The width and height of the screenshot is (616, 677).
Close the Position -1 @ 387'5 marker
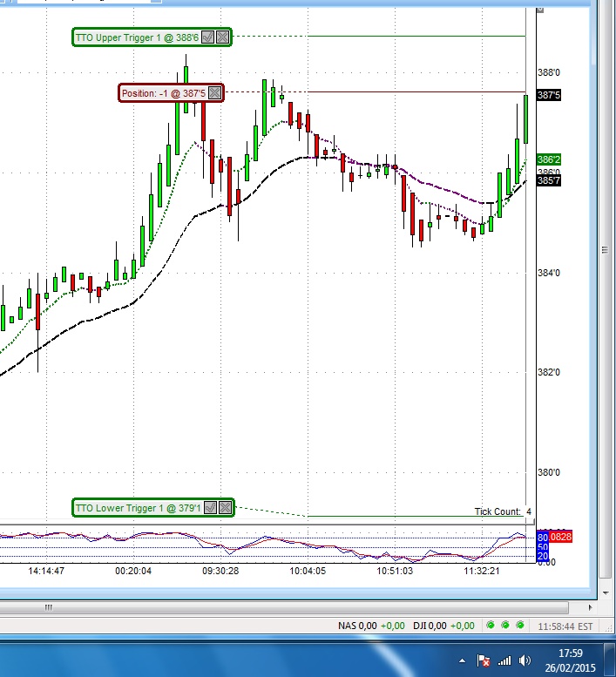pyautogui.click(x=215, y=93)
